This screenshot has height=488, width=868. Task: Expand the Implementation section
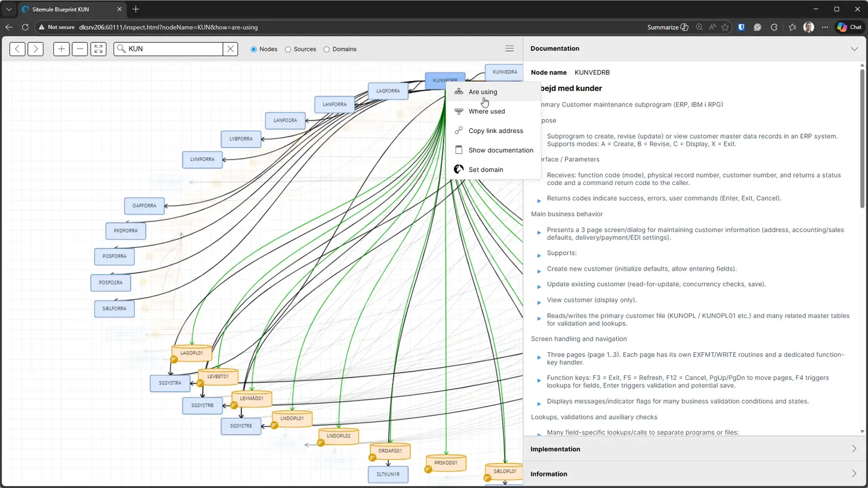point(695,449)
